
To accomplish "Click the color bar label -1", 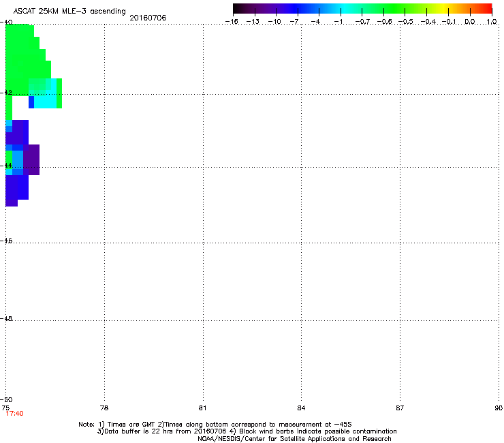I will point(338,22).
